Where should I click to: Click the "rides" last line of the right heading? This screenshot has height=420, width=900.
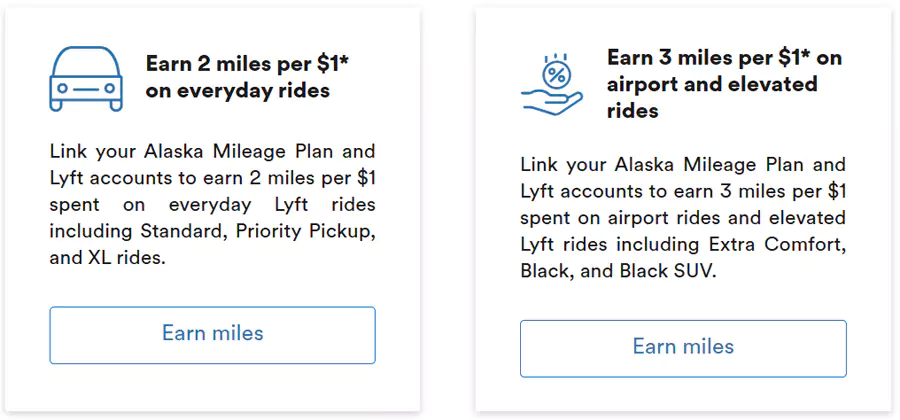pyautogui.click(x=632, y=111)
